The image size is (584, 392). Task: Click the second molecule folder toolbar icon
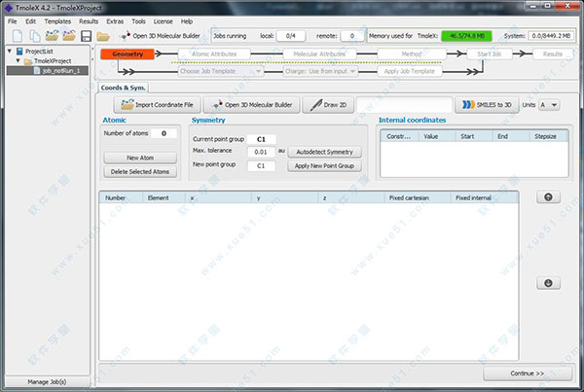69,36
